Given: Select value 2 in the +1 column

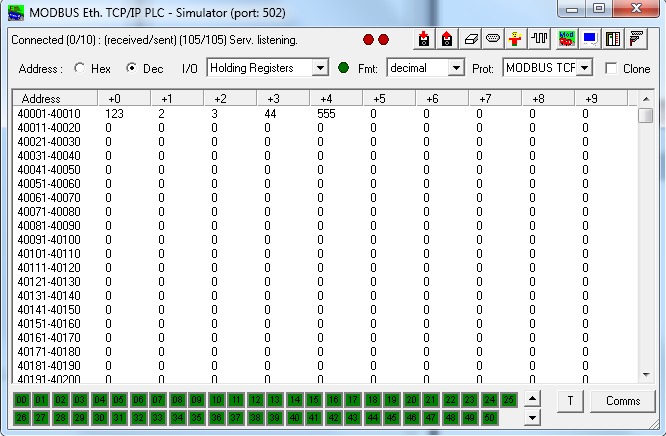Looking at the screenshot, I should 161,113.
